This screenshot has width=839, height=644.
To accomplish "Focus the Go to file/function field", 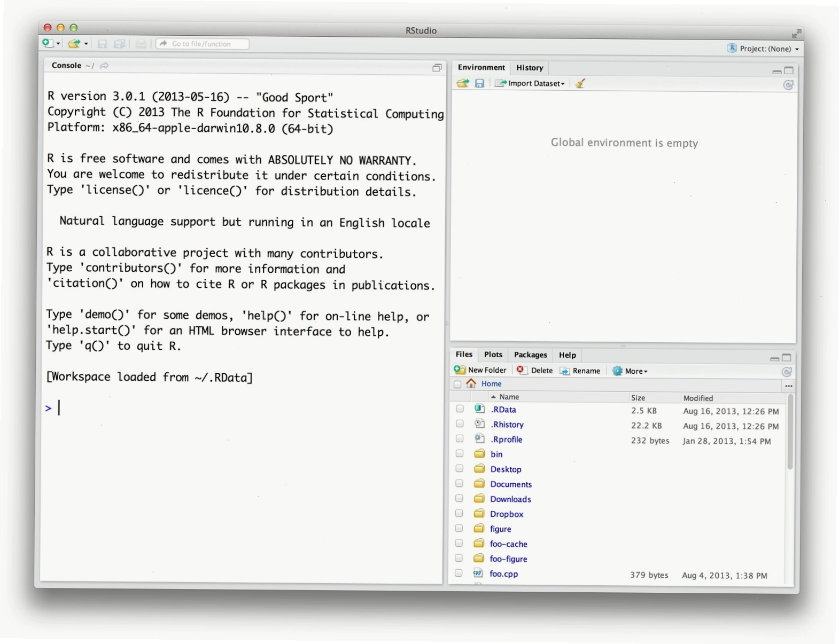I will coord(203,44).
